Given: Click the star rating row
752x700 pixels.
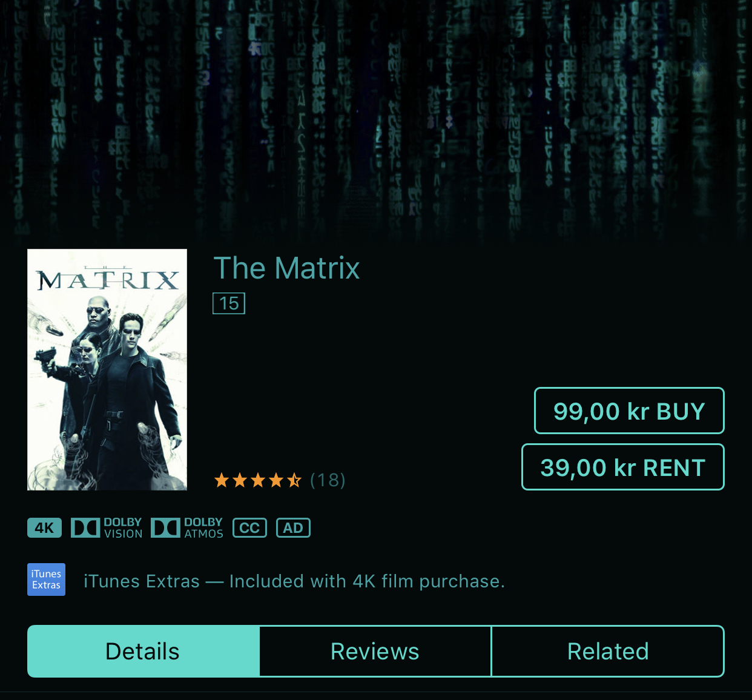Looking at the screenshot, I should coord(280,481).
